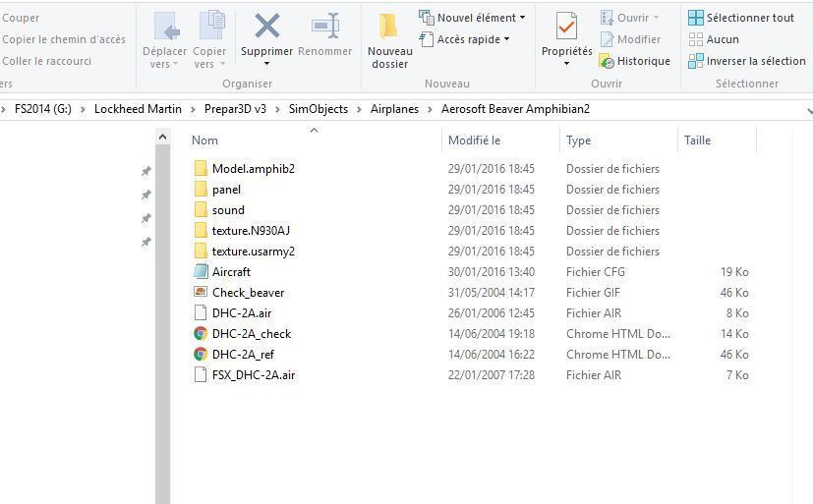This screenshot has height=504, width=813.
Task: Click the Sélectionner tout icon
Action: pos(695,18)
